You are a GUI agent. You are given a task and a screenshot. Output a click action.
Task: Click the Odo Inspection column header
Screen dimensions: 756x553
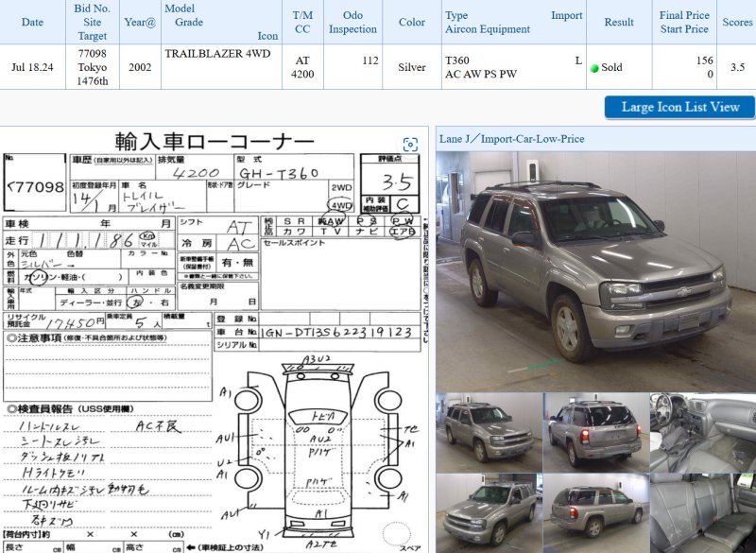click(x=352, y=22)
